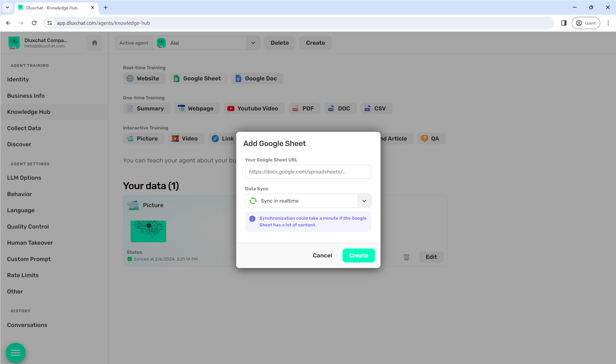Cancel the Add Google Sheet dialog

(x=322, y=255)
